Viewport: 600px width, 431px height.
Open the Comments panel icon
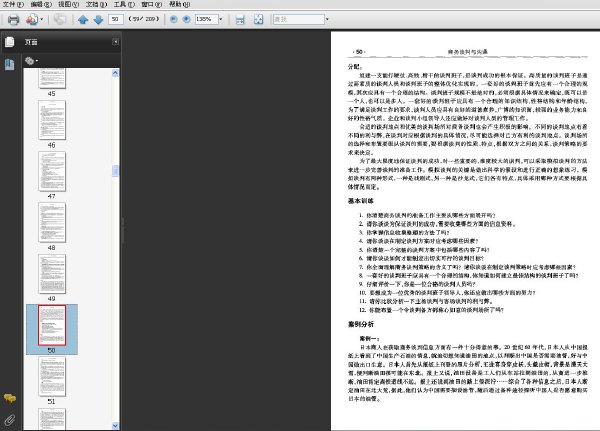10,398
